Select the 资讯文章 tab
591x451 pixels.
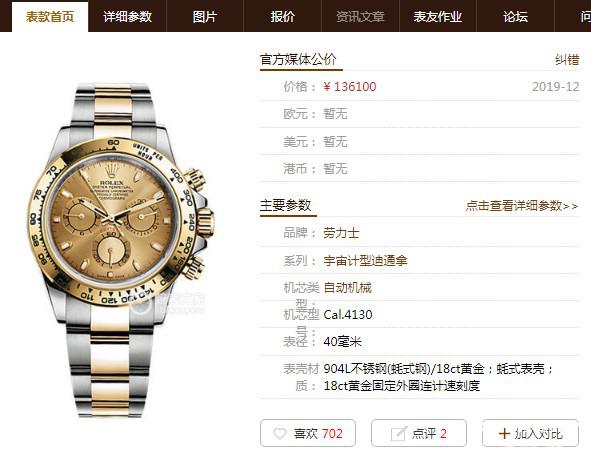tap(360, 17)
